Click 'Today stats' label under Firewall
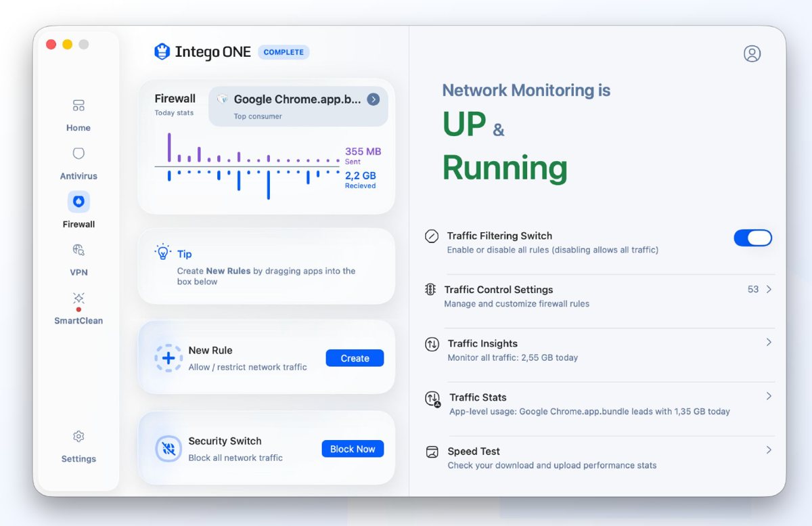The image size is (812, 526). (174, 113)
